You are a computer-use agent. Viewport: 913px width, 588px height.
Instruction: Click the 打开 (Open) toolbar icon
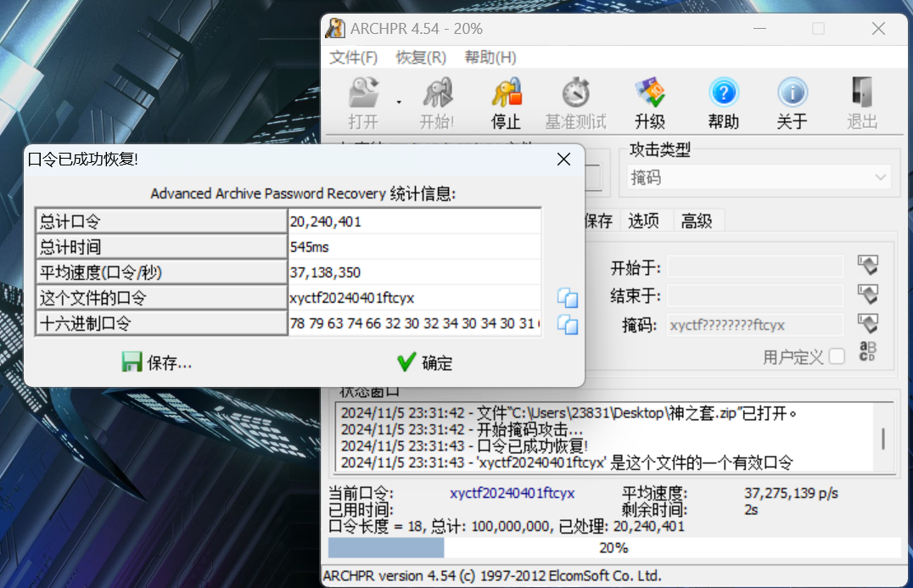coord(363,103)
